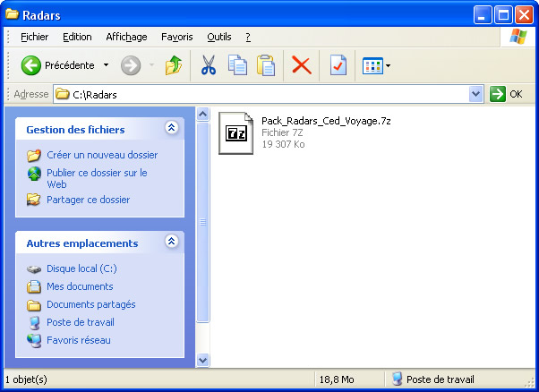
Task: Click the 18,8 Mo status bar entry
Action: coord(337,379)
